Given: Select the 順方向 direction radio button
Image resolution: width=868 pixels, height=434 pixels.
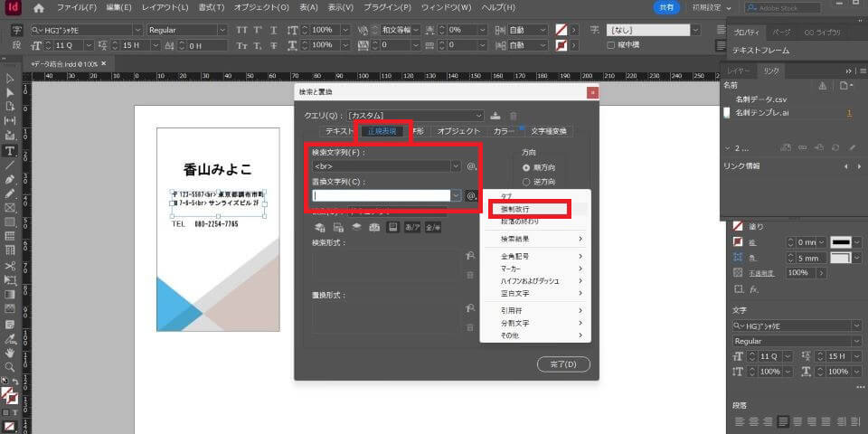Looking at the screenshot, I should pyautogui.click(x=526, y=168).
